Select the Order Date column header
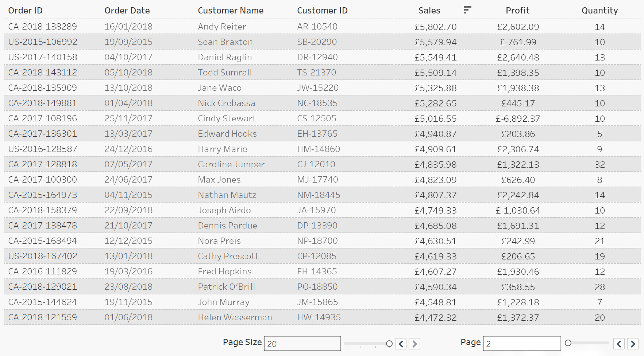Screen dimensions: 644x356 pyautogui.click(x=127, y=11)
